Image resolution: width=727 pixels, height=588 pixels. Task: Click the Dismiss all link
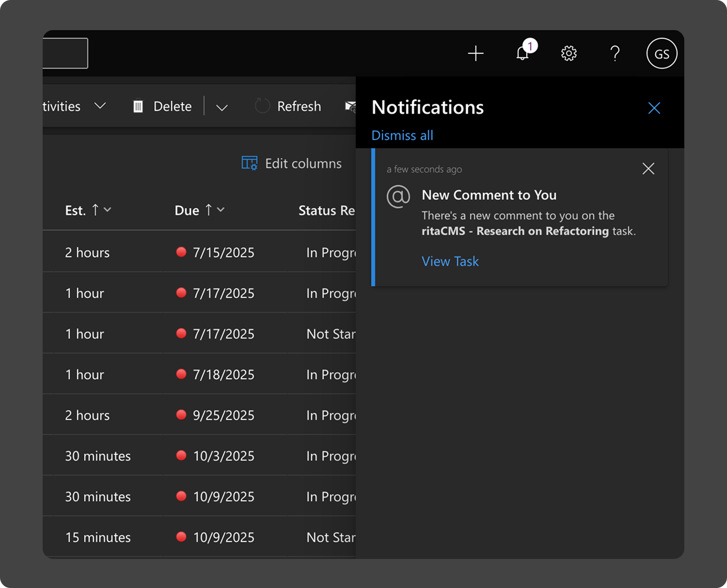402,136
